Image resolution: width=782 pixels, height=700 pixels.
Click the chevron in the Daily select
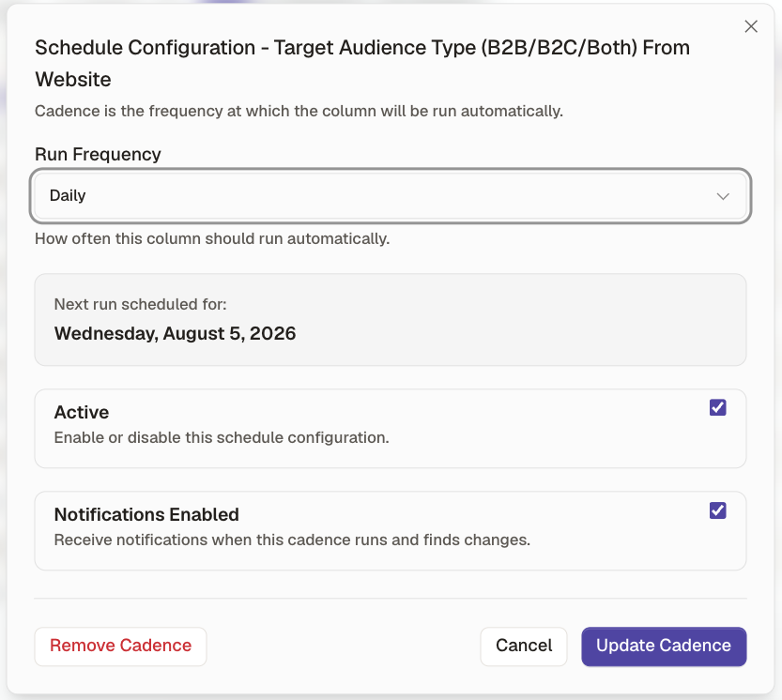pyautogui.click(x=723, y=196)
